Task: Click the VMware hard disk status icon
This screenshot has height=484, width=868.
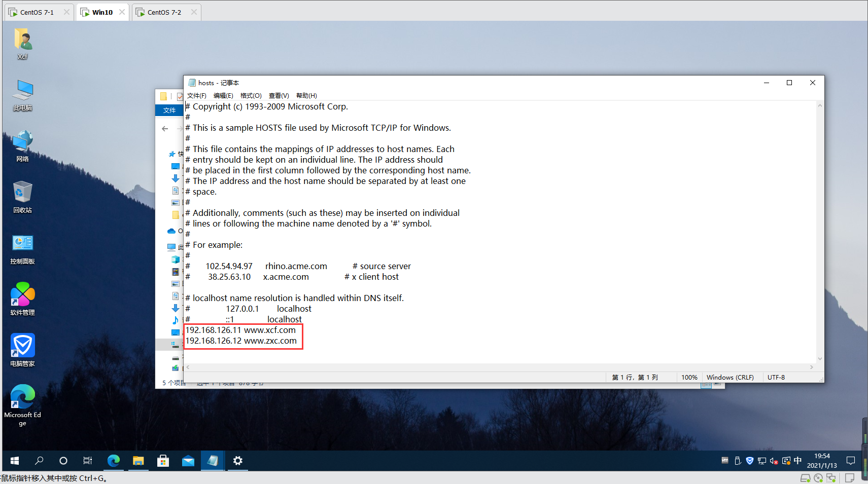Action: click(805, 478)
